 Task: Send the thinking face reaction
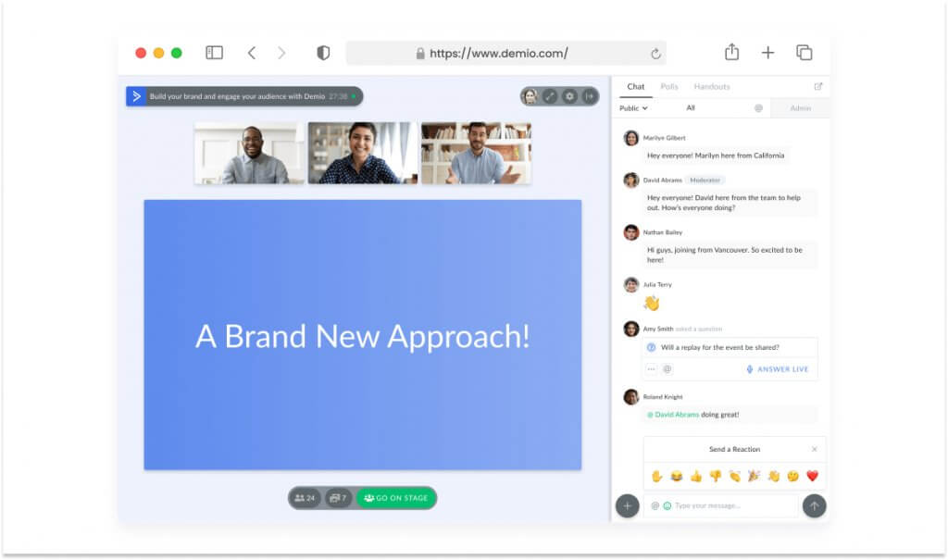[x=792, y=477]
